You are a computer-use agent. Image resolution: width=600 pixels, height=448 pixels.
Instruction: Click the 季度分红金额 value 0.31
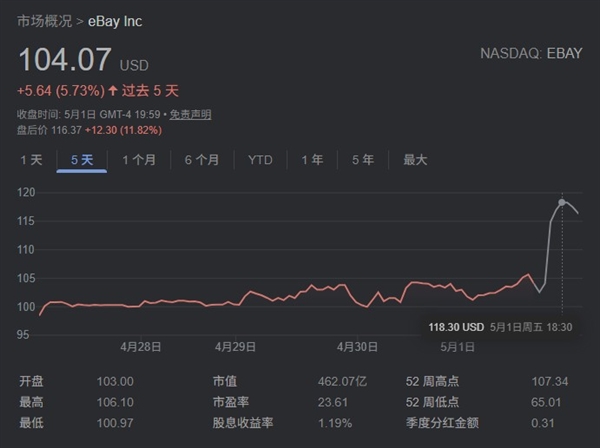(x=543, y=423)
